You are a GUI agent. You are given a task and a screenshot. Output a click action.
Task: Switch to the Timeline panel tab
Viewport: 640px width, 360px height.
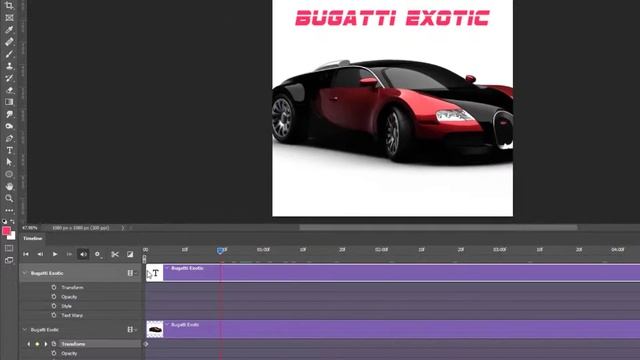(33, 238)
